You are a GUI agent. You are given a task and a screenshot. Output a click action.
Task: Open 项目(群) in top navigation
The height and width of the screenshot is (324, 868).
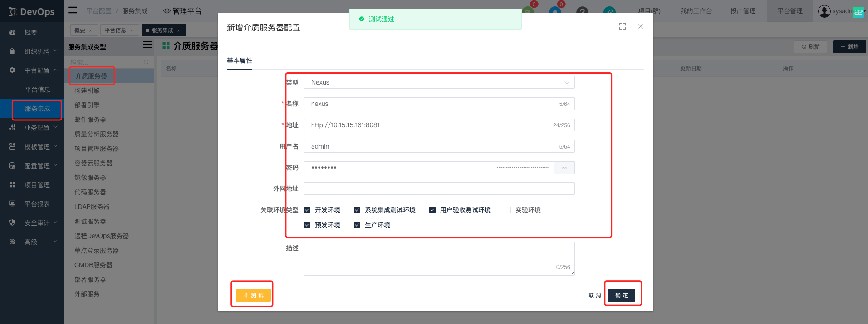(x=649, y=11)
